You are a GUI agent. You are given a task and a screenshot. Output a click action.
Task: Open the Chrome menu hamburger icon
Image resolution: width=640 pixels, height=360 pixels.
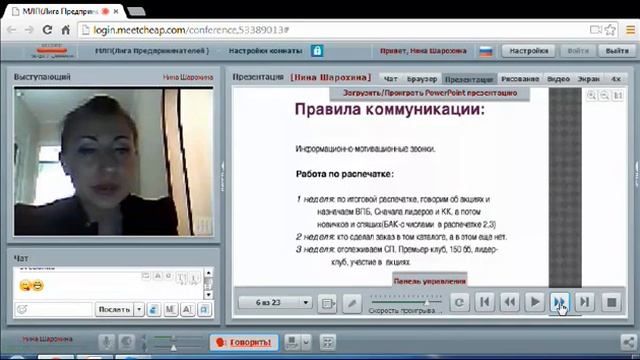(631, 29)
